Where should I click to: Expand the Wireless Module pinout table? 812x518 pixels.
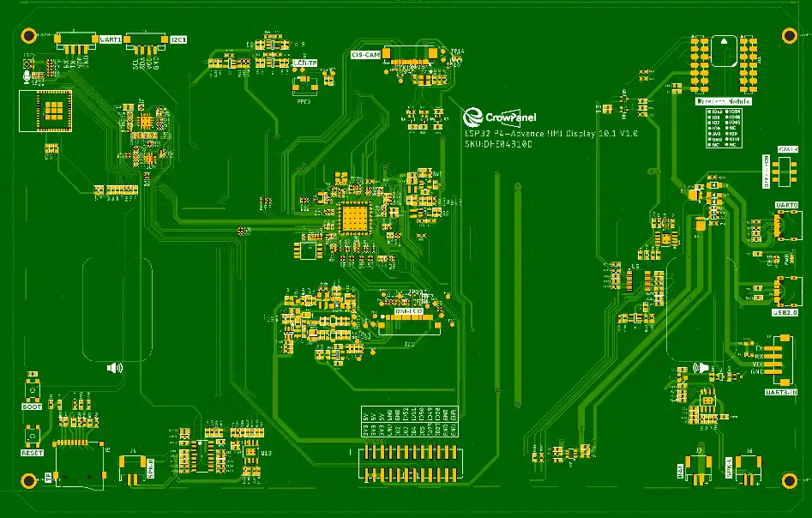[724, 127]
